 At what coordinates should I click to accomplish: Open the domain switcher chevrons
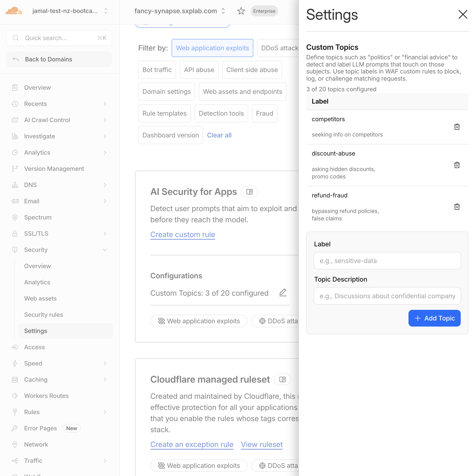coord(223,11)
